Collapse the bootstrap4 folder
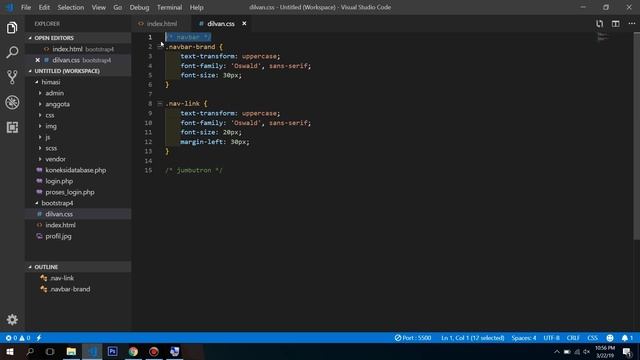Viewport: 640px width, 360px height. pyautogui.click(x=37, y=203)
